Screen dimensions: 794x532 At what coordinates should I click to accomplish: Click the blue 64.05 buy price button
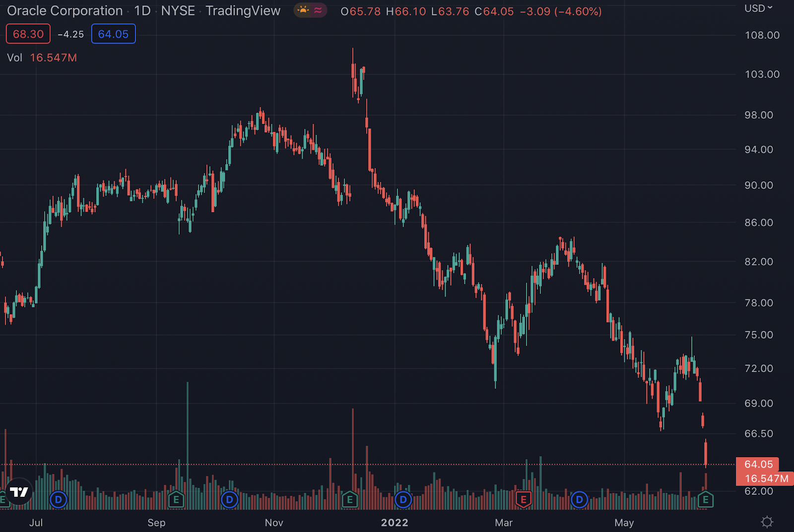113,34
